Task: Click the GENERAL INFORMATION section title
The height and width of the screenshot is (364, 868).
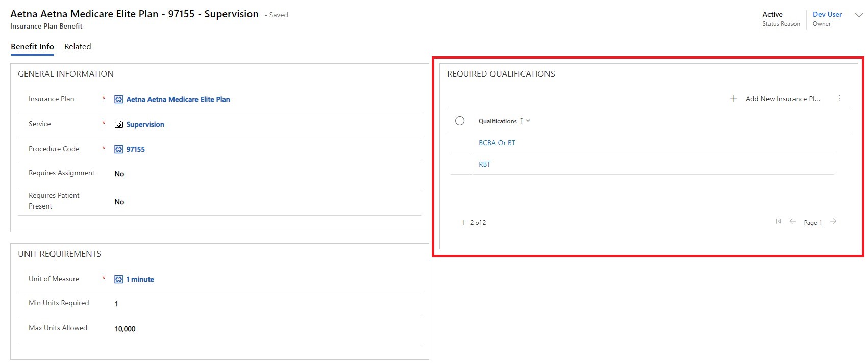Action: 66,74
